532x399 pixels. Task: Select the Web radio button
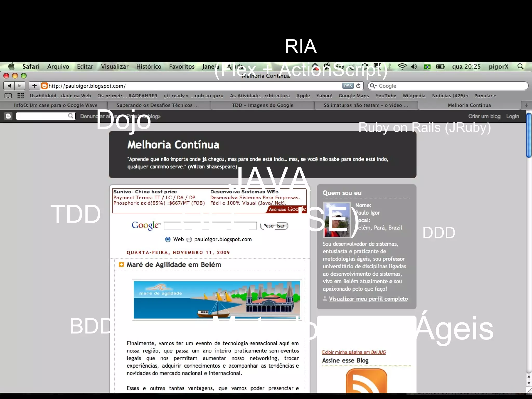coord(168,239)
